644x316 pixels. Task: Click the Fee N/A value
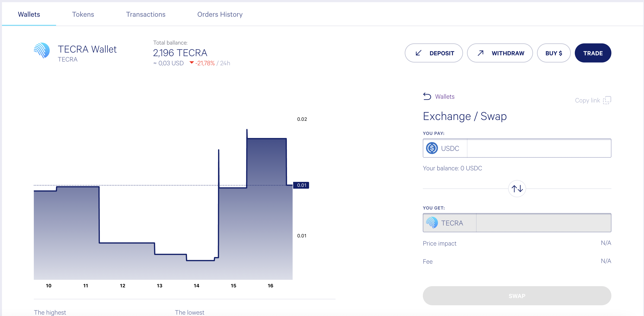pyautogui.click(x=606, y=261)
